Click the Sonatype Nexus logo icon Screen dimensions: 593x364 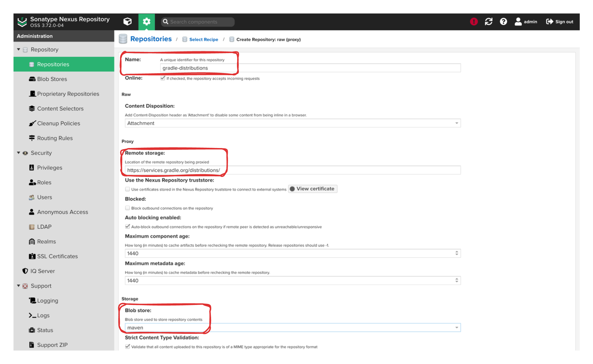tap(22, 22)
